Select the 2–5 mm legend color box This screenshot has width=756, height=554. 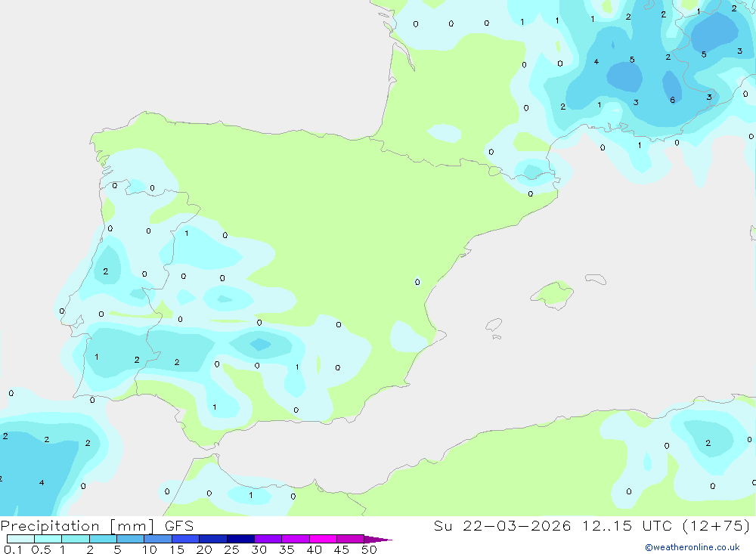pyautogui.click(x=103, y=539)
